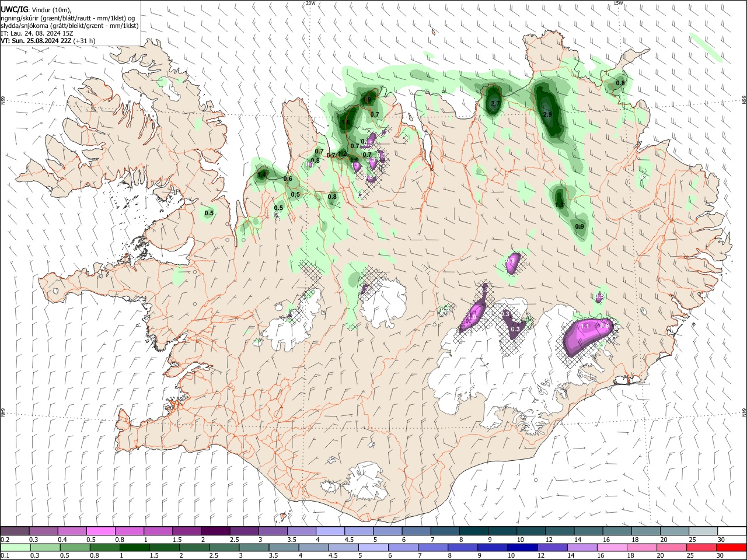The height and width of the screenshot is (560, 747).
Task: Click the white 30 swatch in upper legend
Action: click(x=732, y=531)
